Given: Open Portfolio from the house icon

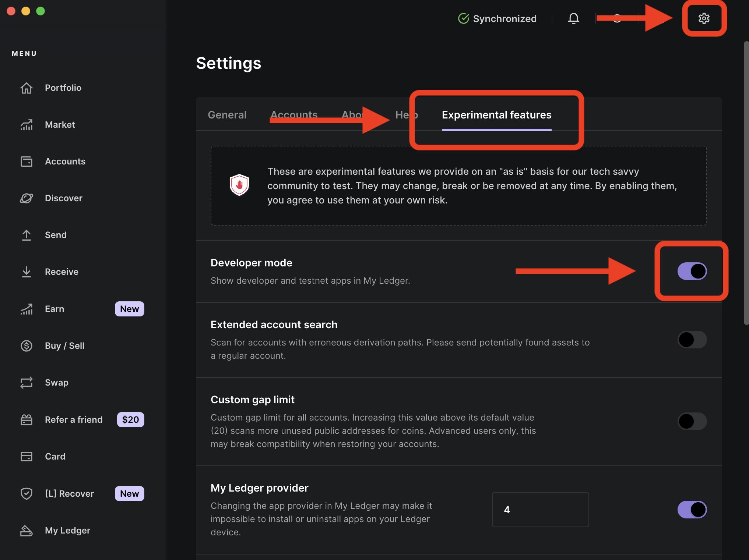Looking at the screenshot, I should 27,88.
